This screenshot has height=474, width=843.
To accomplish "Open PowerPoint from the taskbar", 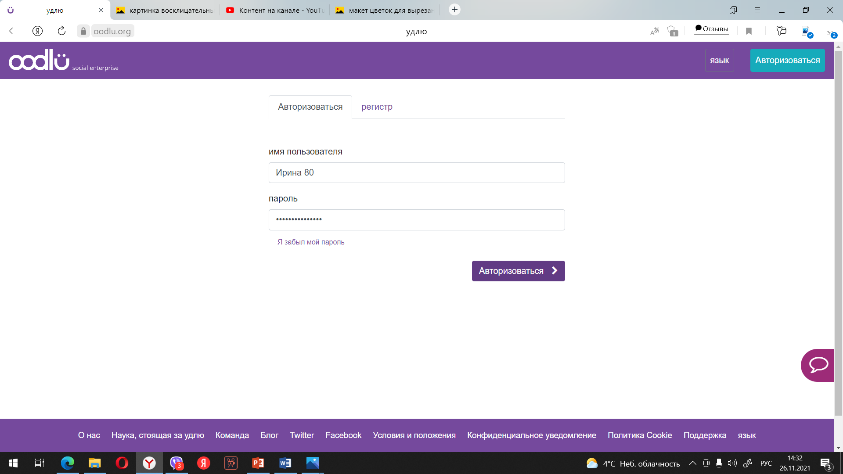I will (x=256, y=463).
